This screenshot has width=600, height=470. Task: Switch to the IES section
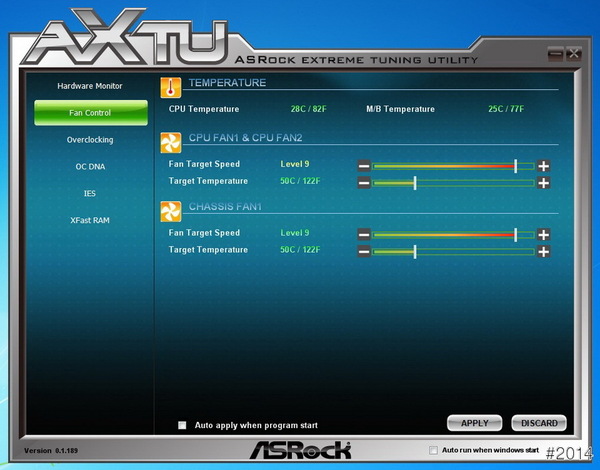90,193
